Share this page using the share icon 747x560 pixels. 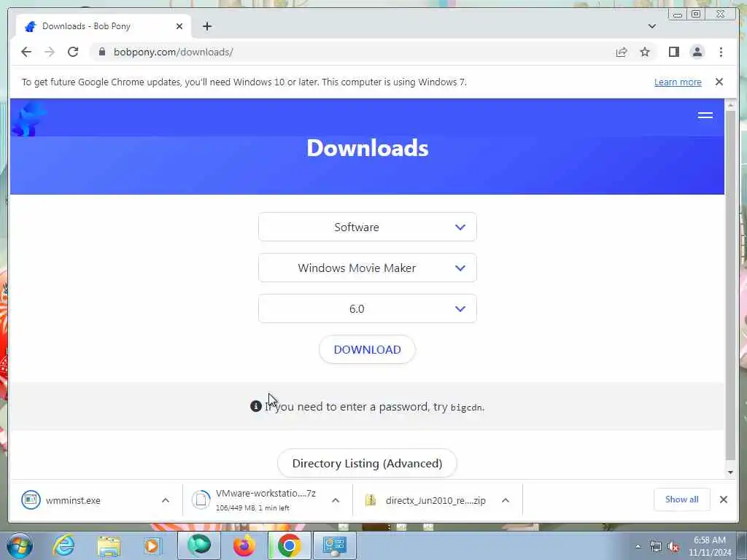tap(622, 52)
